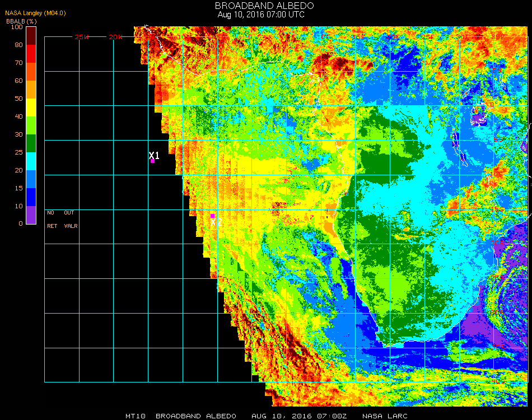This screenshot has width=532, height=420.
Task: Select the dark blue 10-15% legend swatch
Action: pos(31,197)
